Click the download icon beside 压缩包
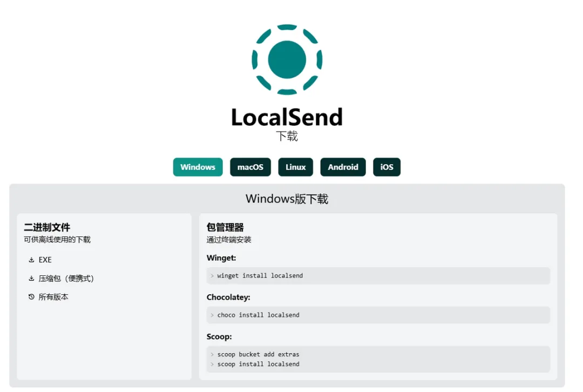 (32, 278)
